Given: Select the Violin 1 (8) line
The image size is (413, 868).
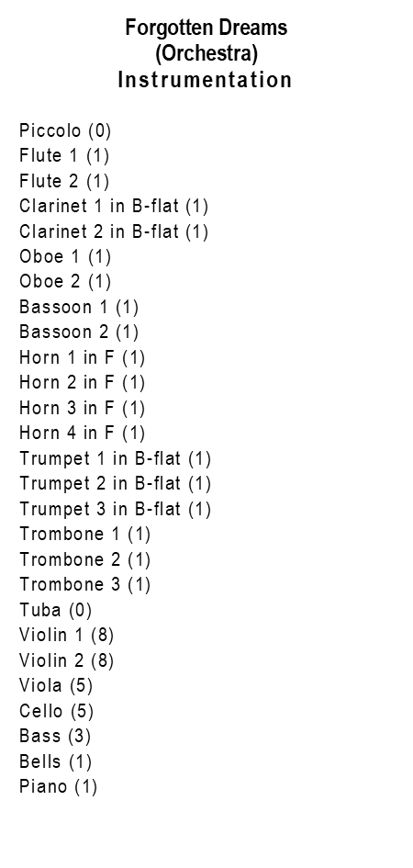Looking at the screenshot, I should 67,635.
